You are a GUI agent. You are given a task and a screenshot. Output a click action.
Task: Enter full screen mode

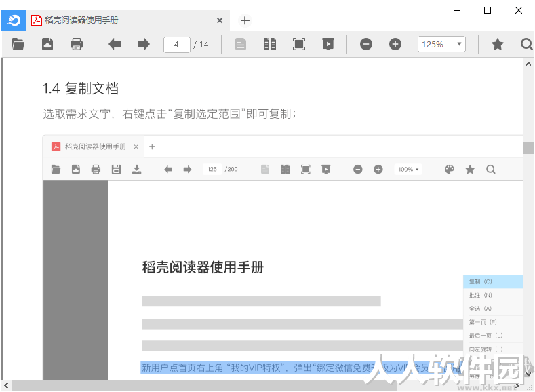pos(299,44)
